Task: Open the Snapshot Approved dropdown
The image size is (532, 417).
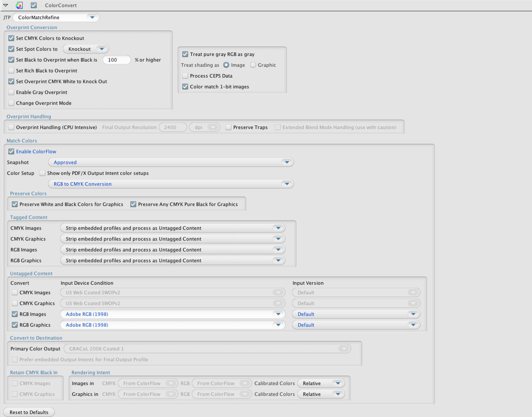Action: (x=171, y=162)
